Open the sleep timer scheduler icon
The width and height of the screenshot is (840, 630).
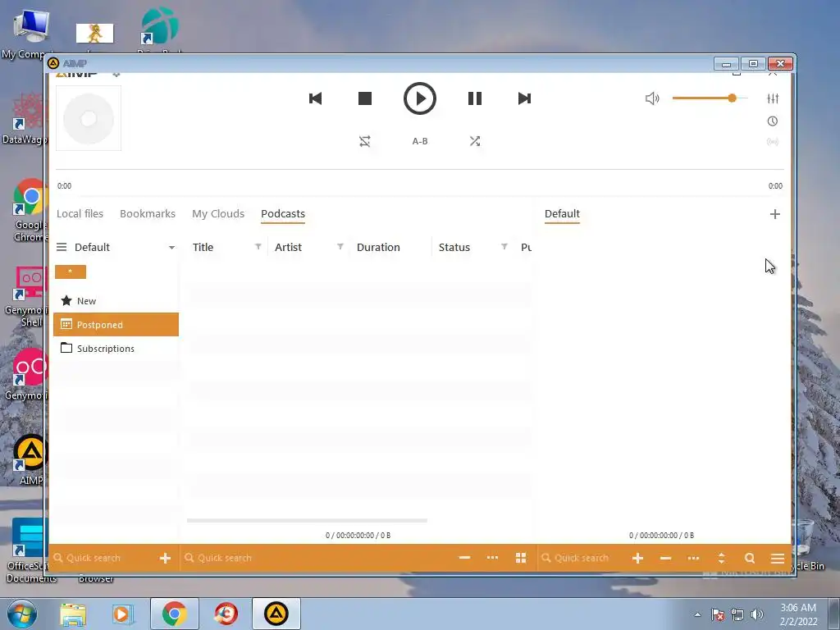point(773,121)
